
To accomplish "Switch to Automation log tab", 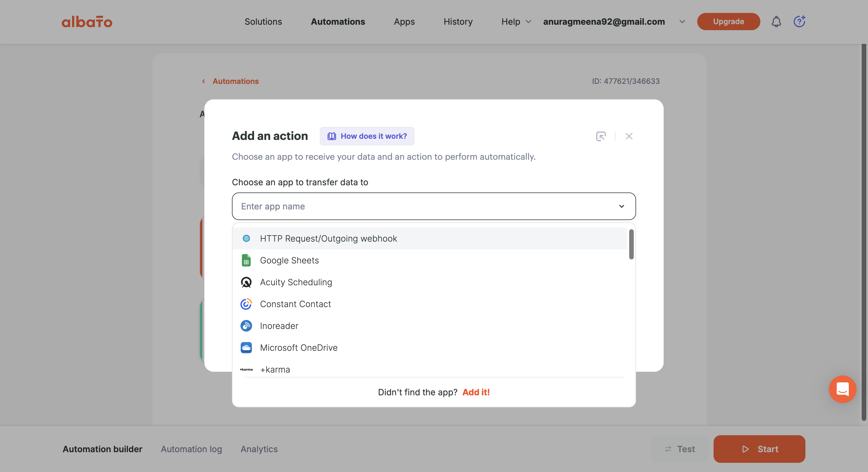I will (x=191, y=449).
